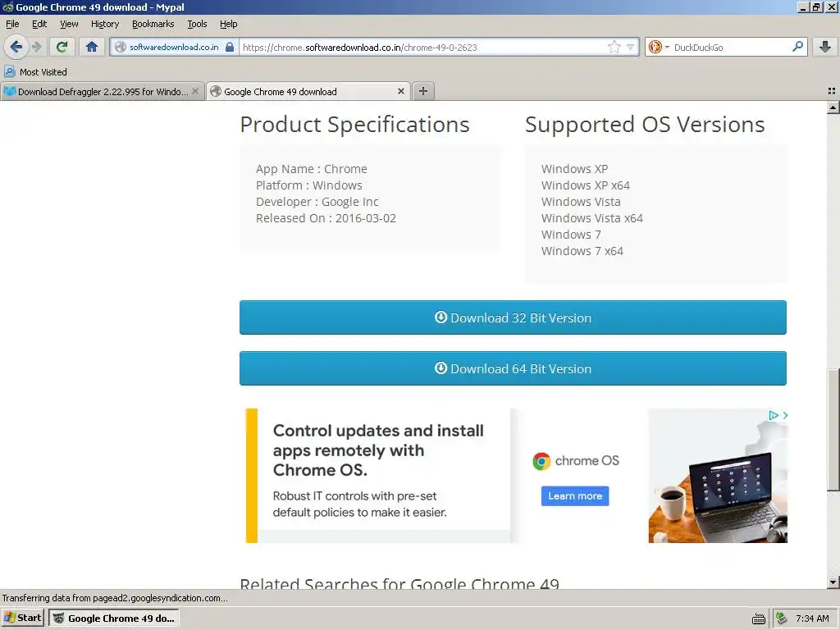This screenshot has height=630, width=840.
Task: Click the address bar URL field
Action: [x=423, y=47]
